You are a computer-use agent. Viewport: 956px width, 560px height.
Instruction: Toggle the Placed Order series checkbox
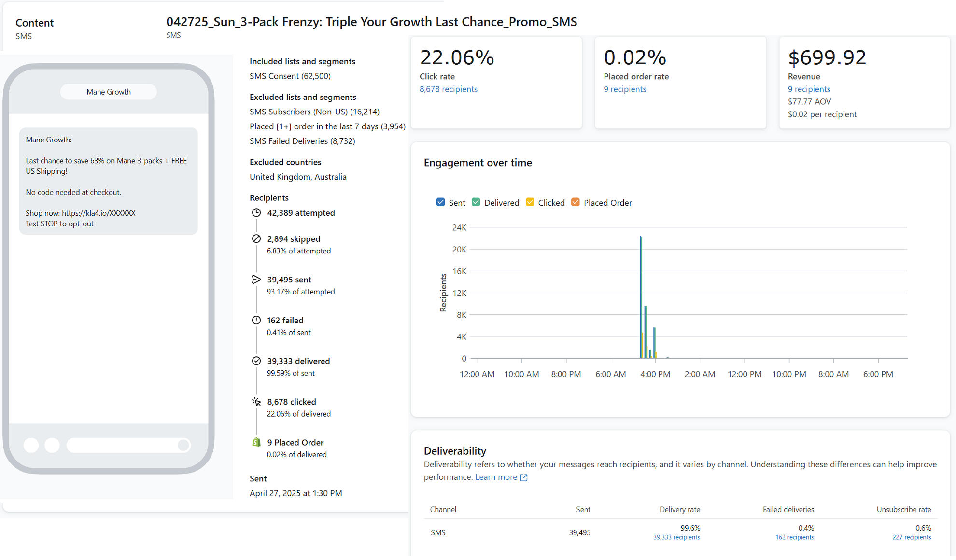pos(576,202)
